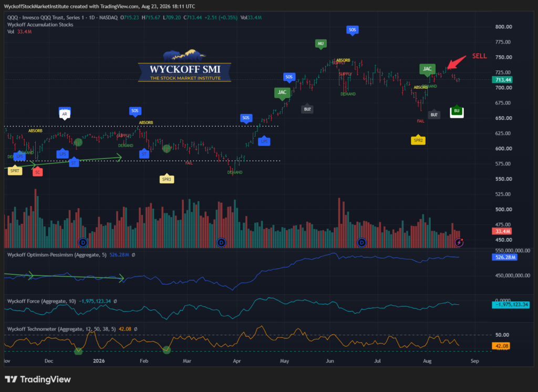
Task: Click the December ST label on the green trendline
Action: tap(74, 163)
